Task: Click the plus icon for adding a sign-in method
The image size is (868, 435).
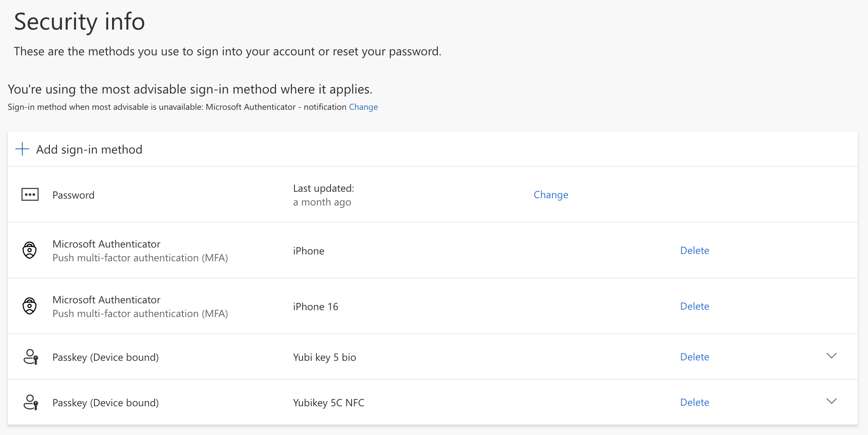Action: click(x=22, y=149)
